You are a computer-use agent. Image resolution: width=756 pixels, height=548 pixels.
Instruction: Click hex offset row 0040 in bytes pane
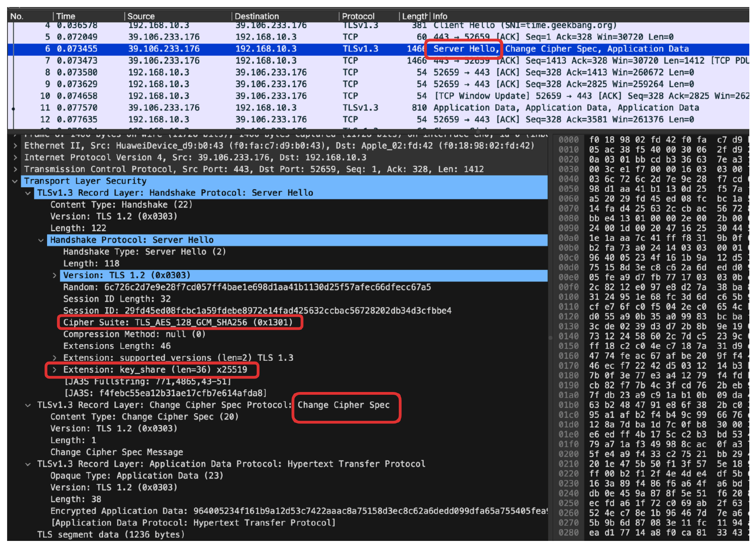point(568,179)
